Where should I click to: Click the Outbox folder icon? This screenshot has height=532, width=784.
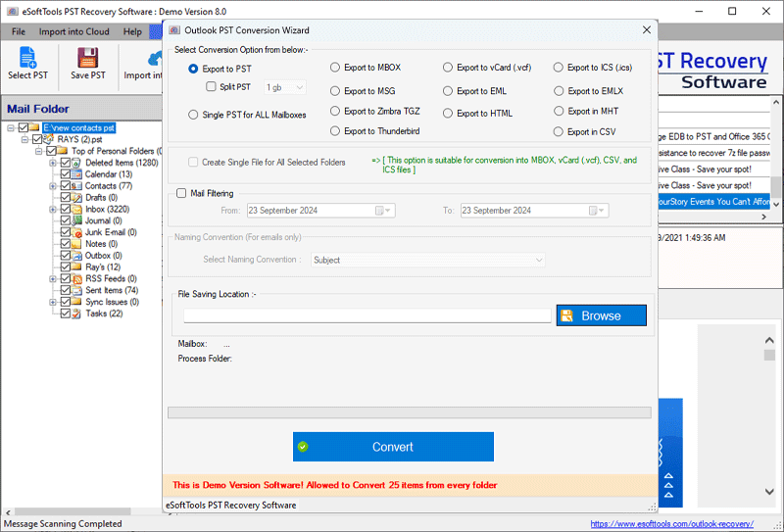(76, 256)
